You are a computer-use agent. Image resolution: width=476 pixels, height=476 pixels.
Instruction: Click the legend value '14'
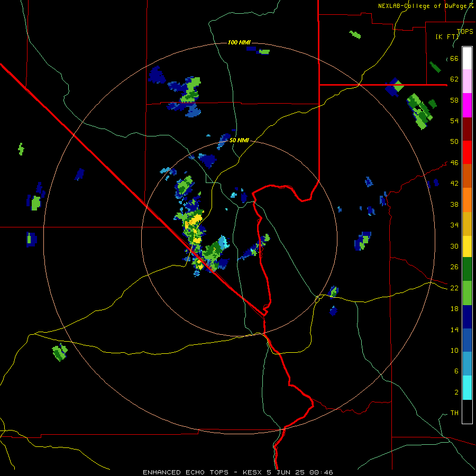click(454, 329)
